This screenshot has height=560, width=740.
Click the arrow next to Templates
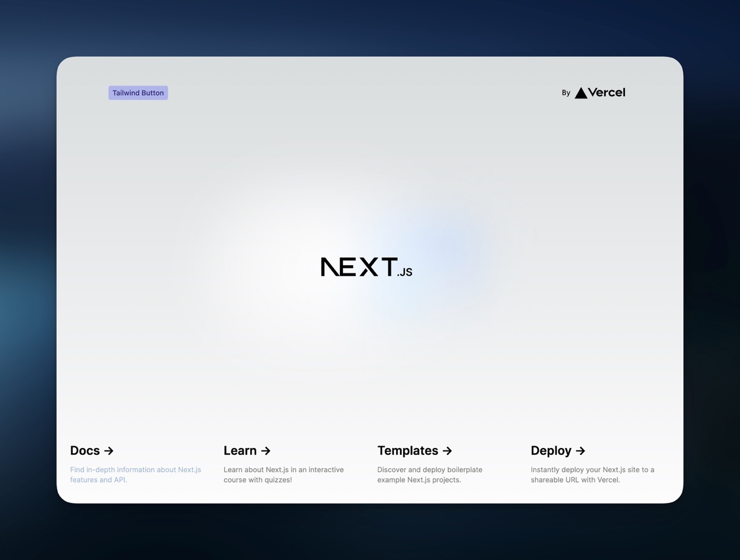(x=447, y=451)
